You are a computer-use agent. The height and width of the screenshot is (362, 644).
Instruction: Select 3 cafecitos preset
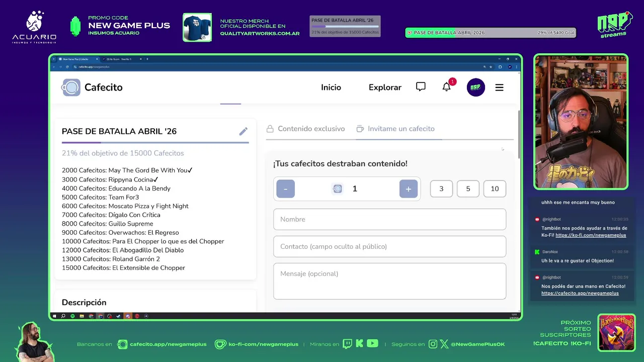pyautogui.click(x=441, y=189)
